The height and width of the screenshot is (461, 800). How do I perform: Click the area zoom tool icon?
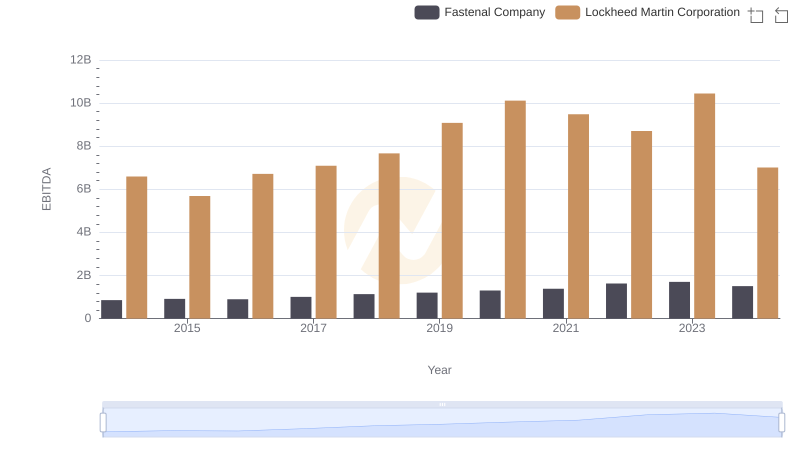(x=756, y=15)
